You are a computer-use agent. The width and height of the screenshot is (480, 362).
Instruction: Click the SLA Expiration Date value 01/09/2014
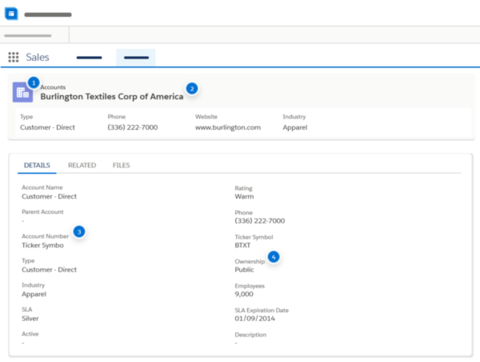click(x=255, y=319)
